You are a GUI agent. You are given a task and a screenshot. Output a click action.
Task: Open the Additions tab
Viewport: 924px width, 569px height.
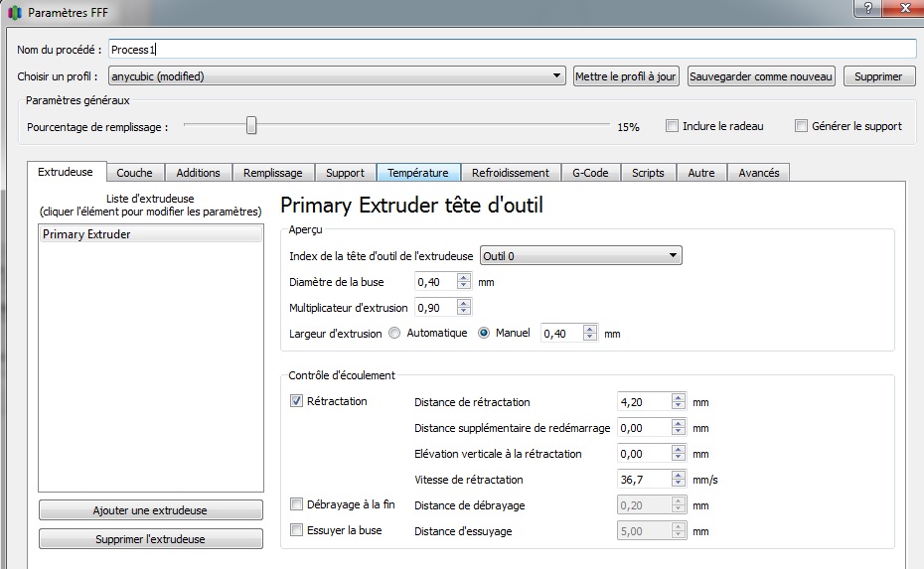pos(198,173)
